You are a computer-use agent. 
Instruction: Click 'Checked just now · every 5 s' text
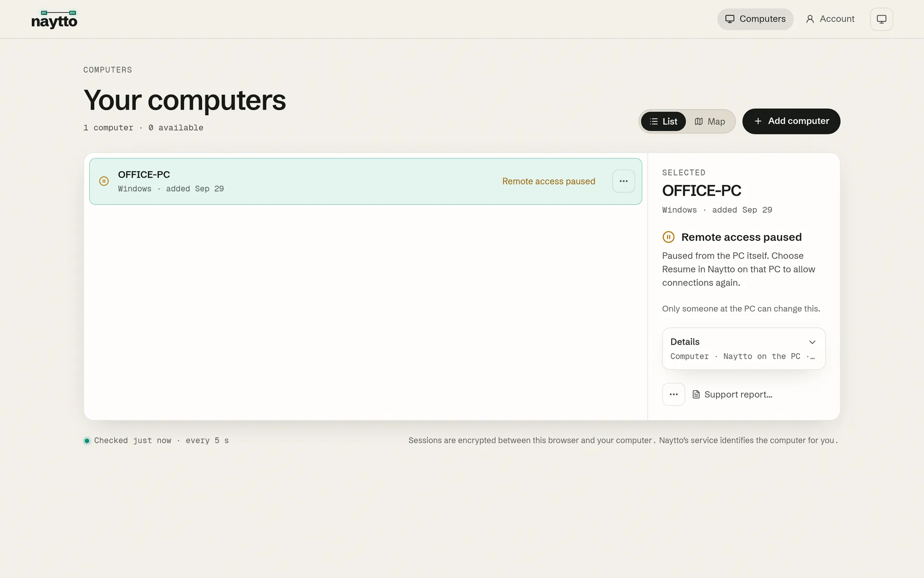click(x=161, y=441)
